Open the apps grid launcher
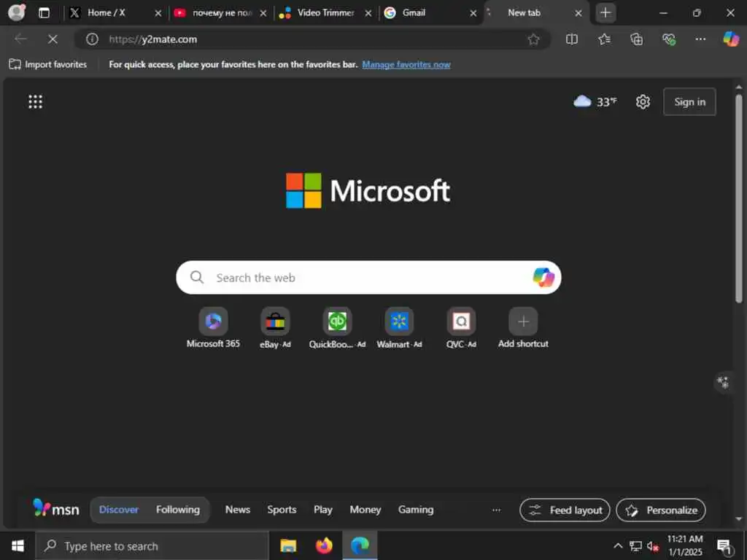Image resolution: width=747 pixels, height=560 pixels. 35,101
